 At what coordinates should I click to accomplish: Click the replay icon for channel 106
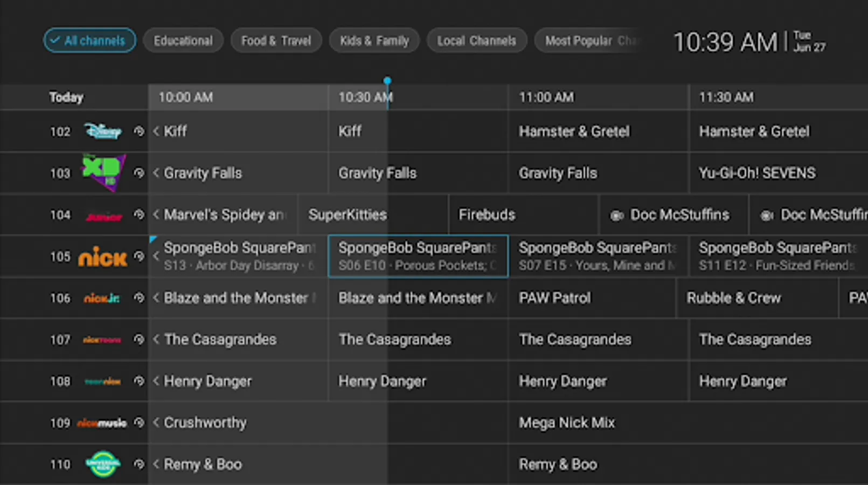point(139,297)
